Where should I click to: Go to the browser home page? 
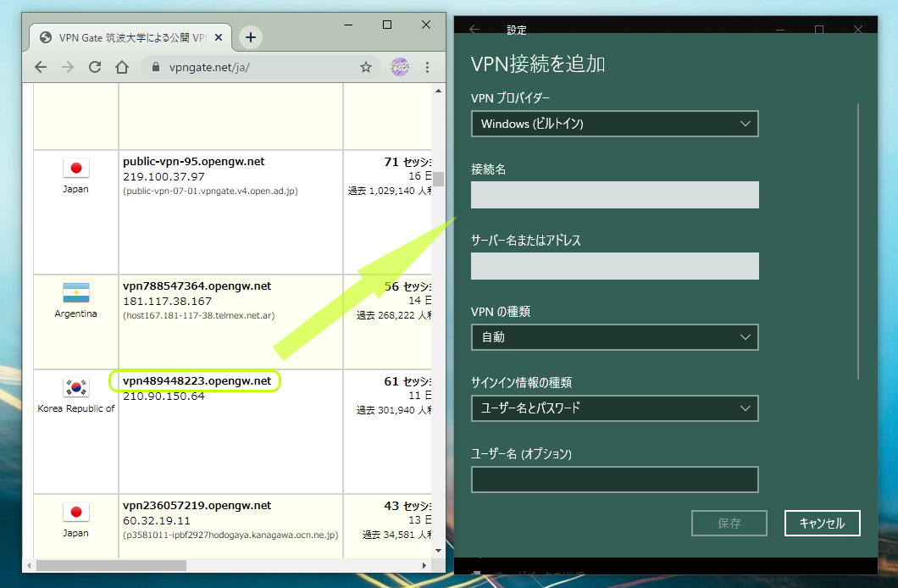point(122,67)
